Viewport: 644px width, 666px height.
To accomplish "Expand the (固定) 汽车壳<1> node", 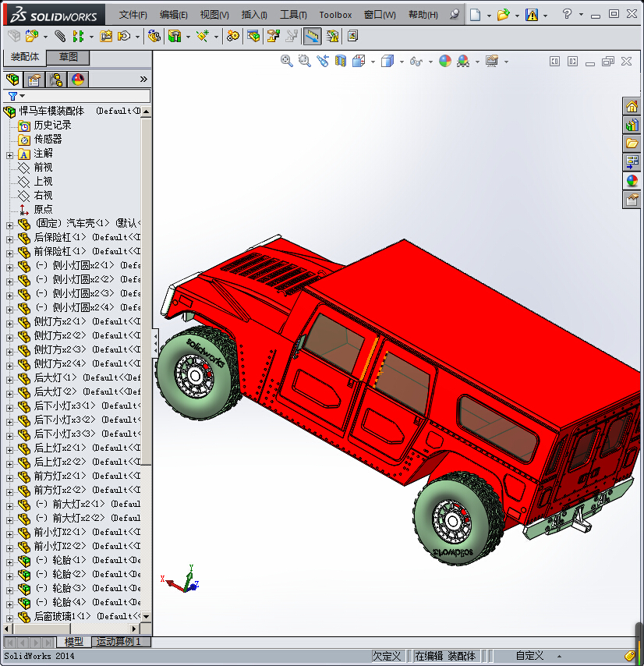I will [x=10, y=225].
